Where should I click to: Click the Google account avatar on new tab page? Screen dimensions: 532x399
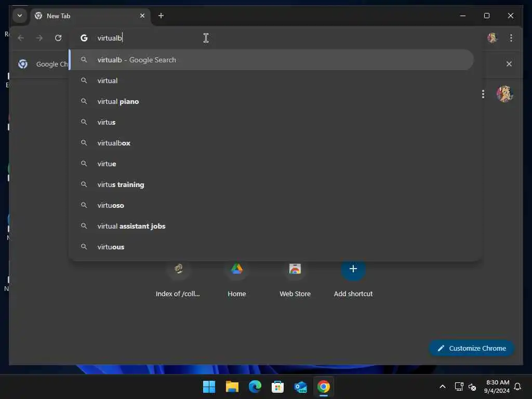(504, 94)
